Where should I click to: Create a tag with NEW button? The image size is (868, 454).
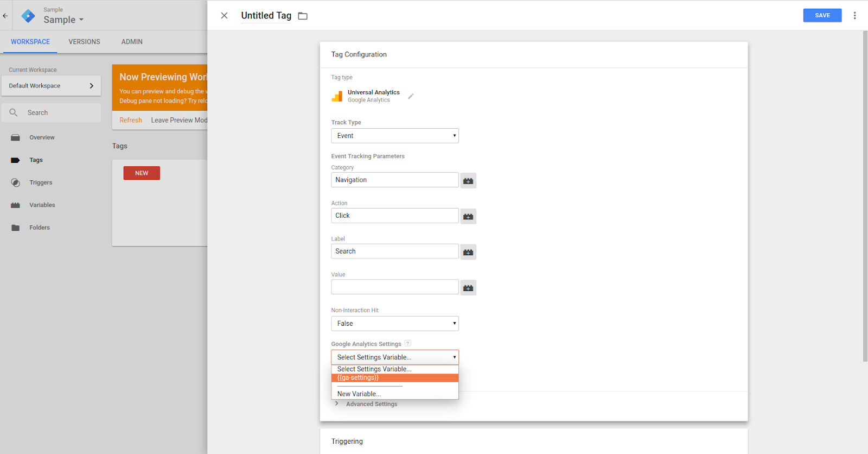click(x=142, y=173)
